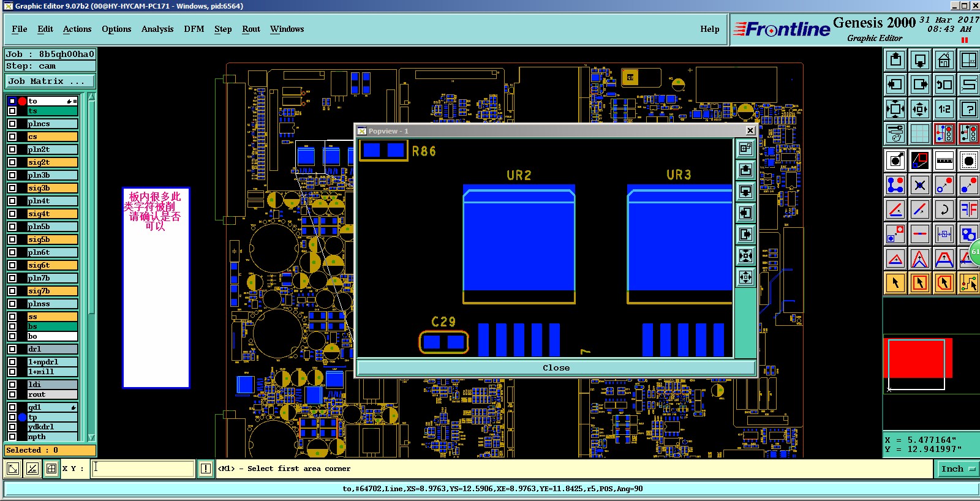Choose the yellow arrow pointer select tool
Screen dimensions: 980x501
[895, 283]
